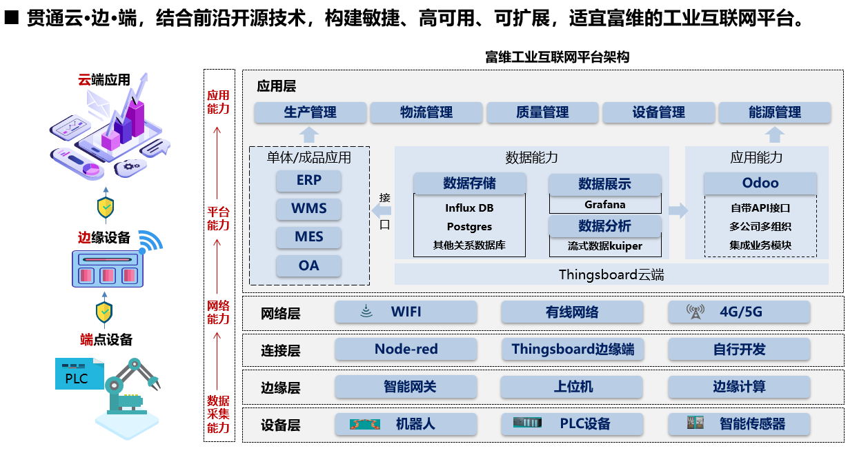Click the blue PLC folder icon

coord(79,374)
